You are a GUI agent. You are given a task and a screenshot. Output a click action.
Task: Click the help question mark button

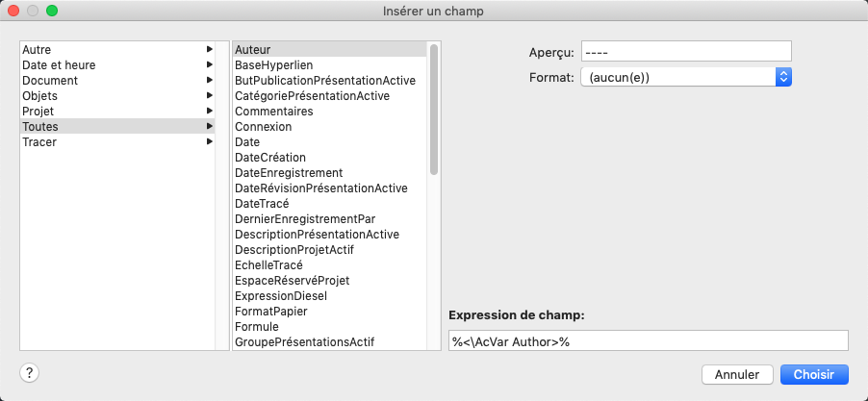point(30,374)
